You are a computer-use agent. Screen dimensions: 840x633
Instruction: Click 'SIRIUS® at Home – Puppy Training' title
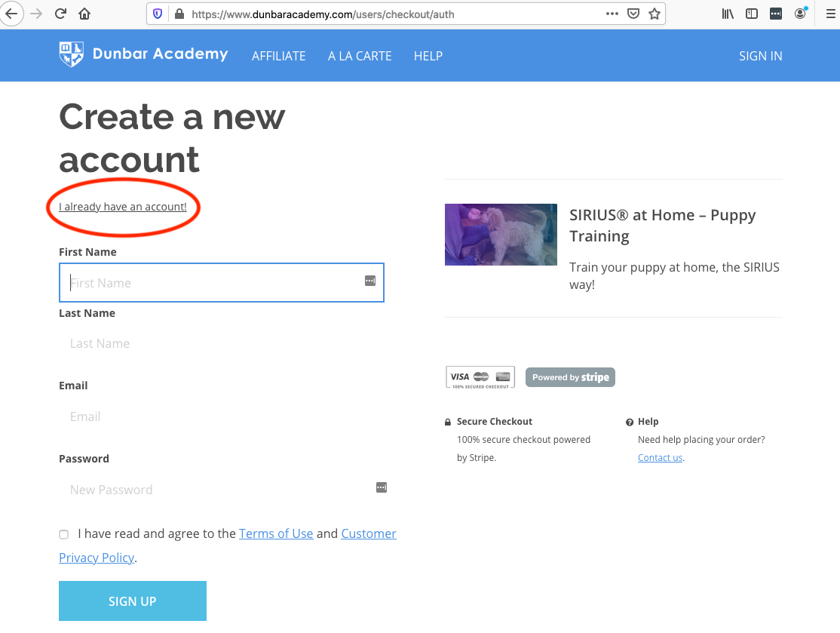(662, 226)
